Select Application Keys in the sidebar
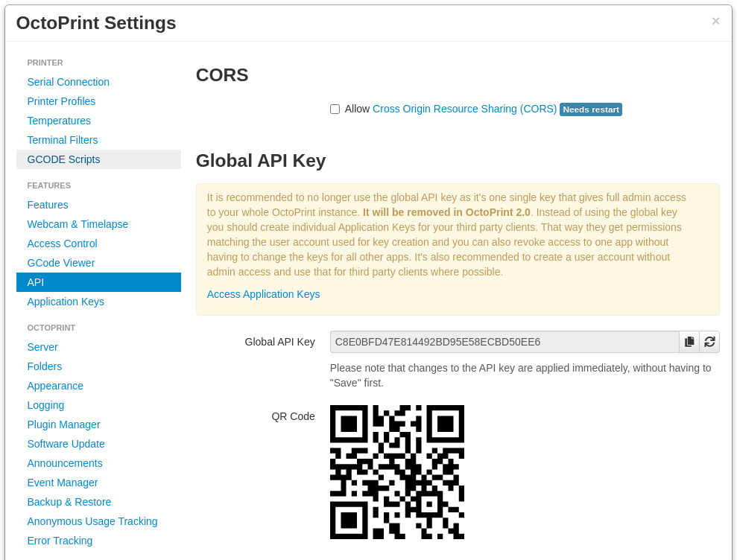Viewport: 737px width, 560px height. point(66,302)
